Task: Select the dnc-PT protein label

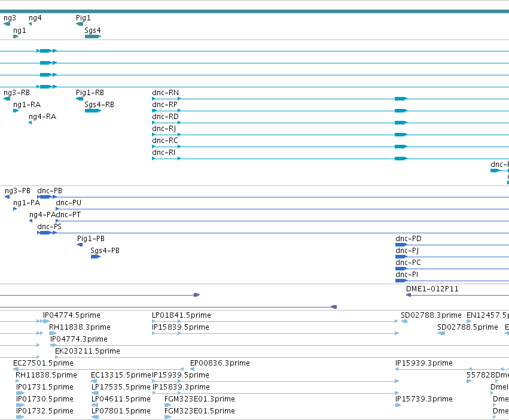Action: (68, 215)
